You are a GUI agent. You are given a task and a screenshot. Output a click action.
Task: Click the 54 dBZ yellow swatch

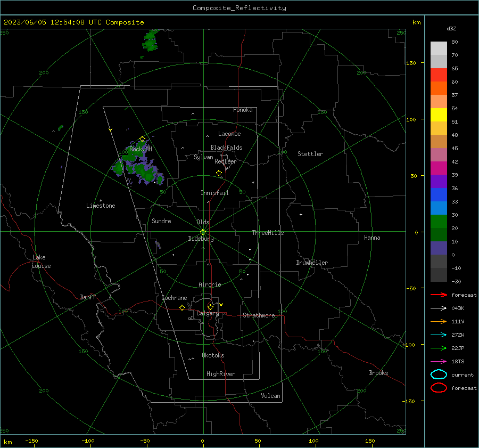point(439,115)
